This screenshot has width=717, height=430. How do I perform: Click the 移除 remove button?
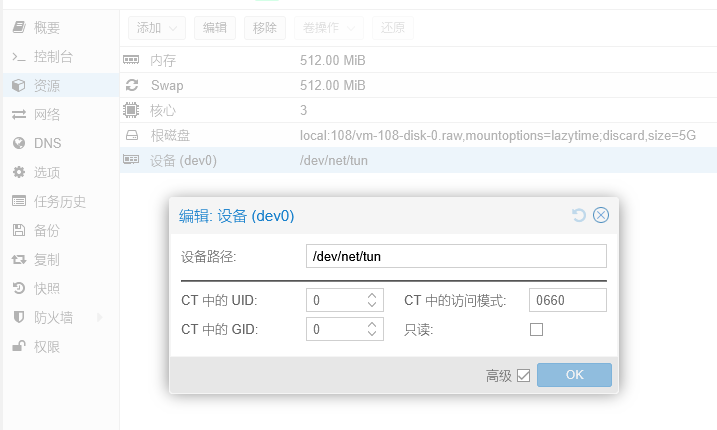click(265, 28)
